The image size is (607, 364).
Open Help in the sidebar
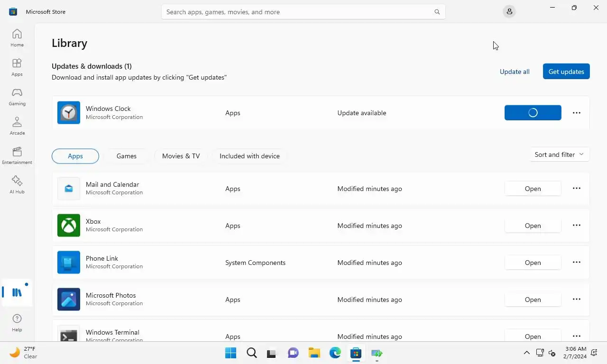pyautogui.click(x=17, y=323)
